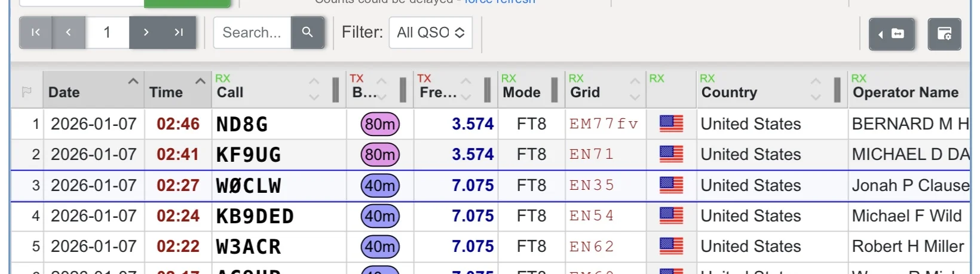The image size is (980, 274).
Task: Click into the Search text field
Action: [x=252, y=32]
